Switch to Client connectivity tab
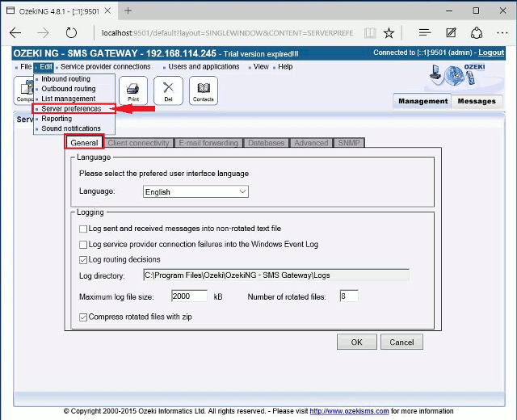This screenshot has width=517, height=420. [x=138, y=143]
